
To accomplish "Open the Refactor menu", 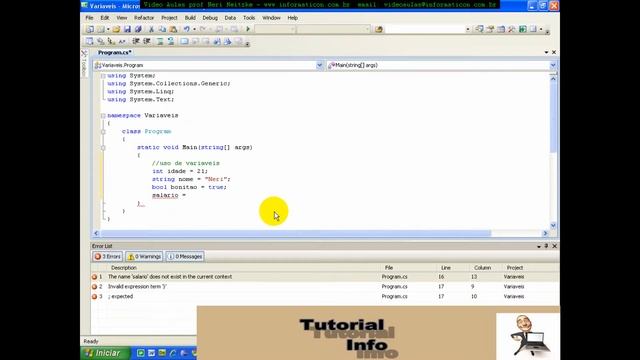I will tap(144, 18).
